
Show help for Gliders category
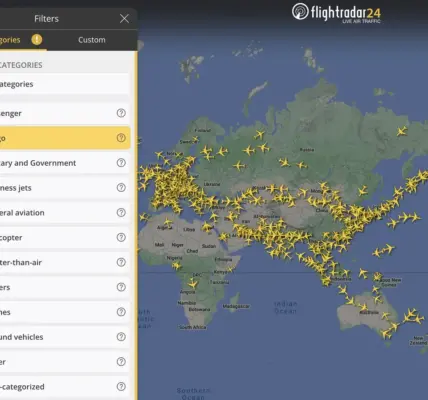pos(121,287)
